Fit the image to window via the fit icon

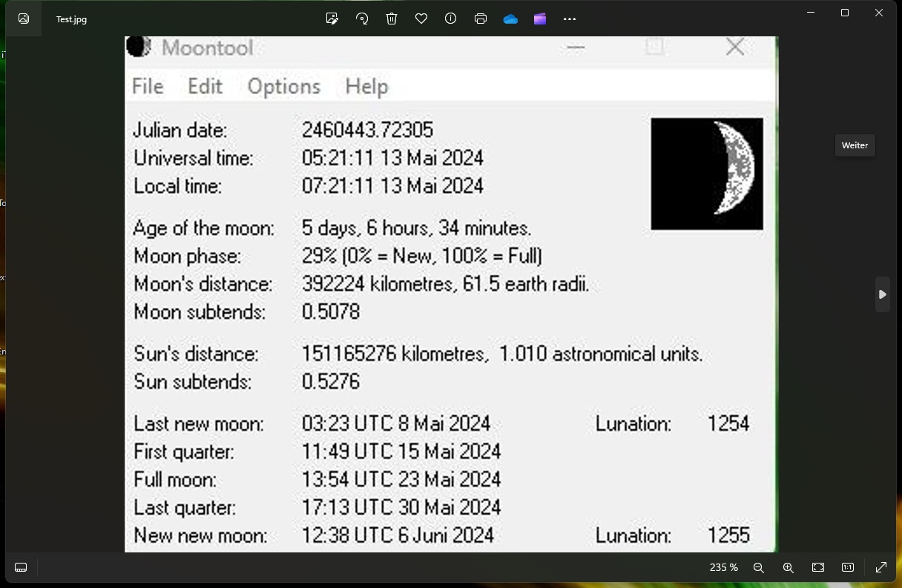(818, 567)
